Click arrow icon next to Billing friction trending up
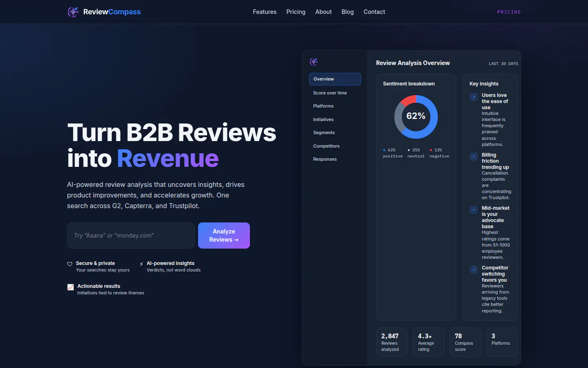Screen dimensions: 588x368 [474, 157]
